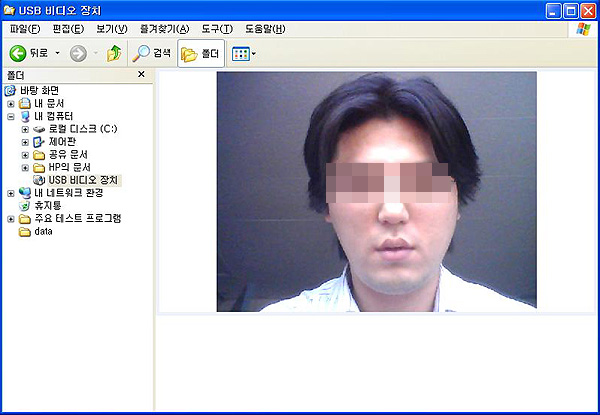Close the 폴더 folder pane
600x415 pixels.
[141, 74]
